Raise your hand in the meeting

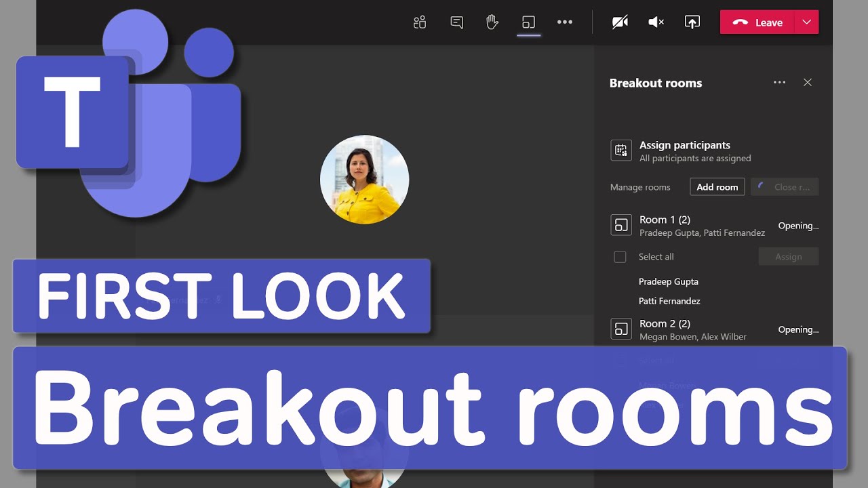coord(492,22)
